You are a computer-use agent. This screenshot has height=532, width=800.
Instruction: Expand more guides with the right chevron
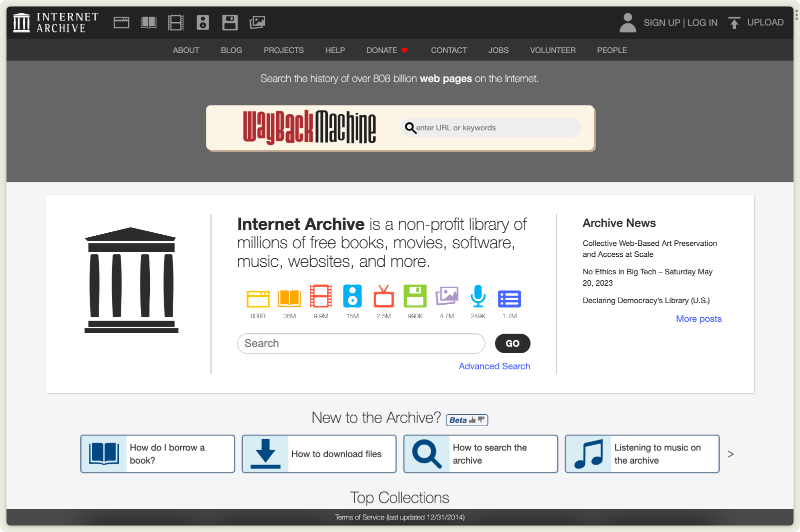tap(731, 454)
